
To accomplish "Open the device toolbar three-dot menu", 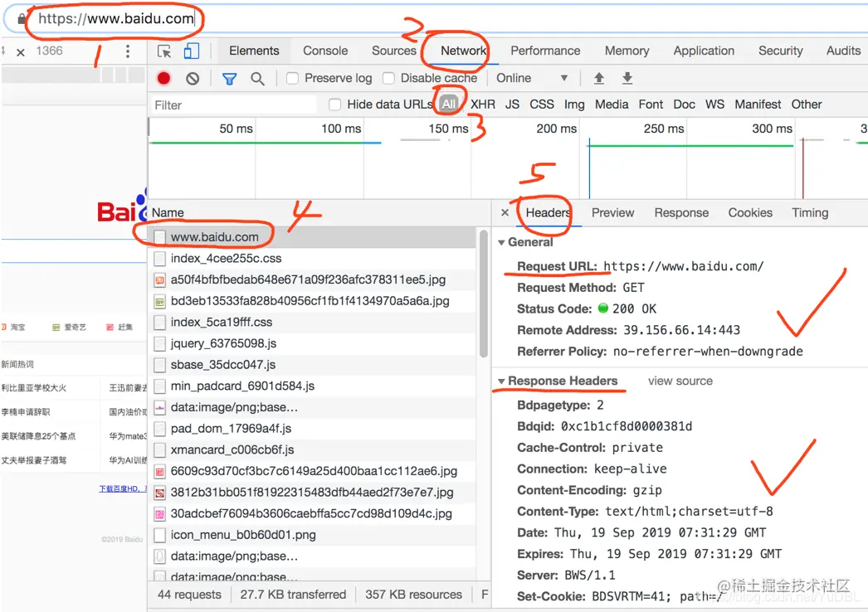I will [x=128, y=51].
